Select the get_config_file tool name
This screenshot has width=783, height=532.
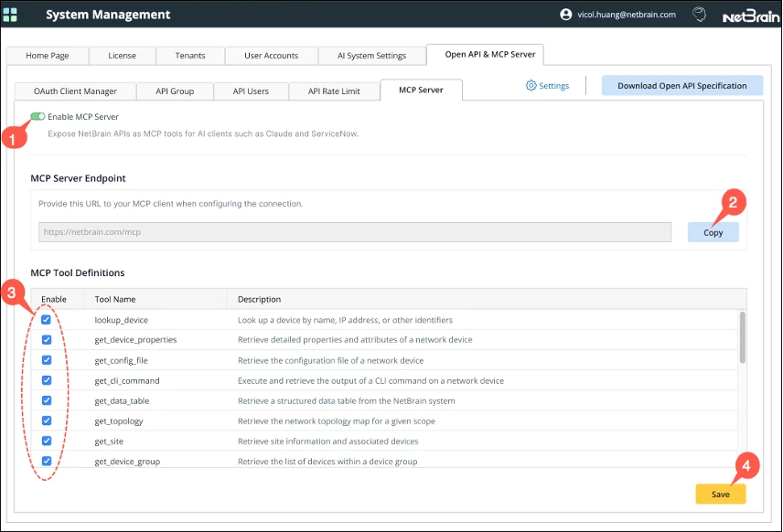[x=122, y=360]
